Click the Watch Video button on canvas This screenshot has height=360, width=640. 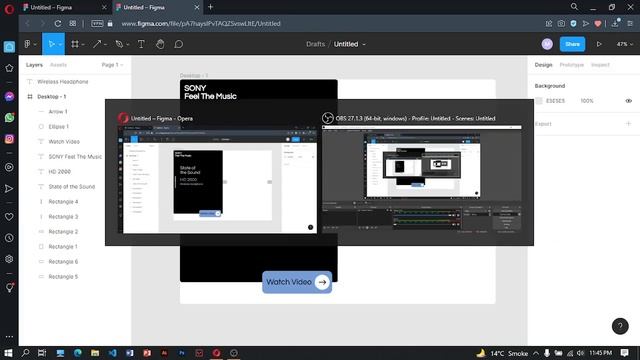(x=297, y=282)
